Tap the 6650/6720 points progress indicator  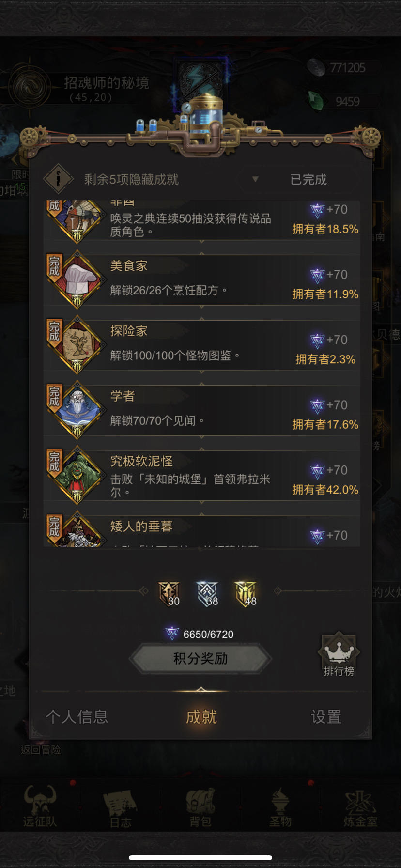[200, 634]
